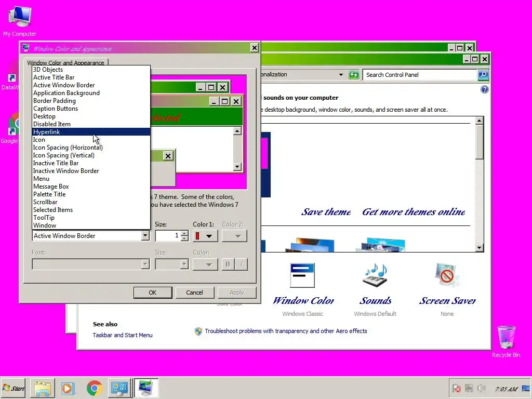Open the Item dropdown showing Active Window Border
The width and height of the screenshot is (532, 399).
coord(145,235)
